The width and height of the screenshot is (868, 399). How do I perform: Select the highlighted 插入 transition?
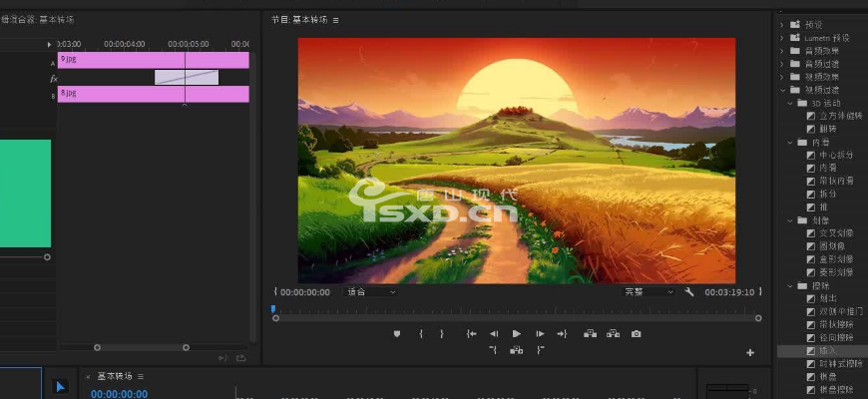click(x=827, y=351)
